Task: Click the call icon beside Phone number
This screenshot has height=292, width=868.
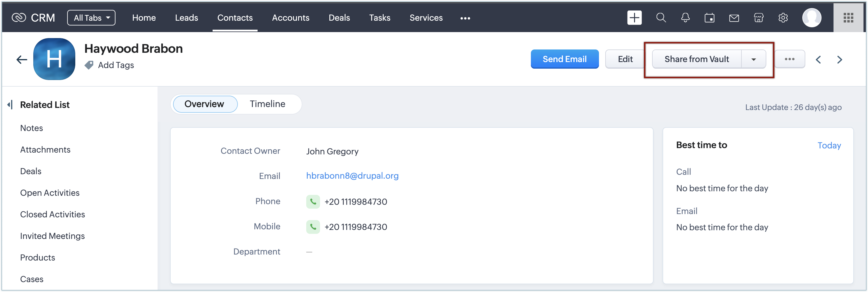Action: (313, 201)
